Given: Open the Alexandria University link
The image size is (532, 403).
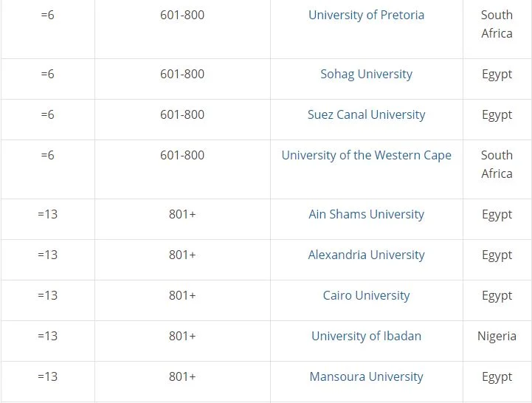Looking at the screenshot, I should [x=366, y=255].
